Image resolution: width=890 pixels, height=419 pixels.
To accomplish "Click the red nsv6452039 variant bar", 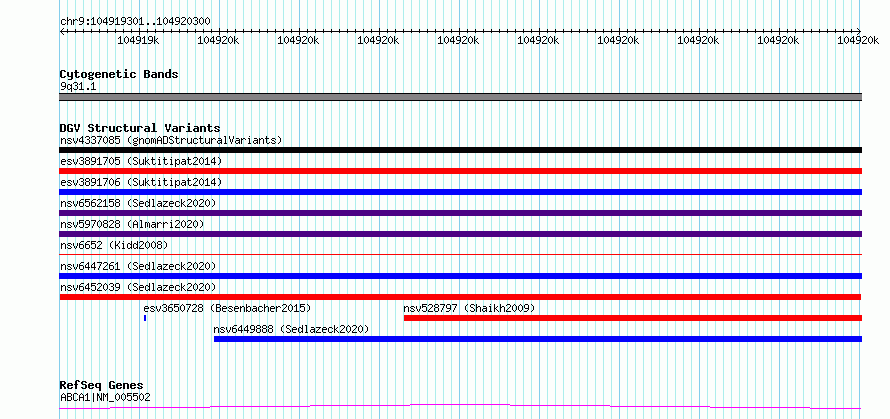I will [x=460, y=297].
